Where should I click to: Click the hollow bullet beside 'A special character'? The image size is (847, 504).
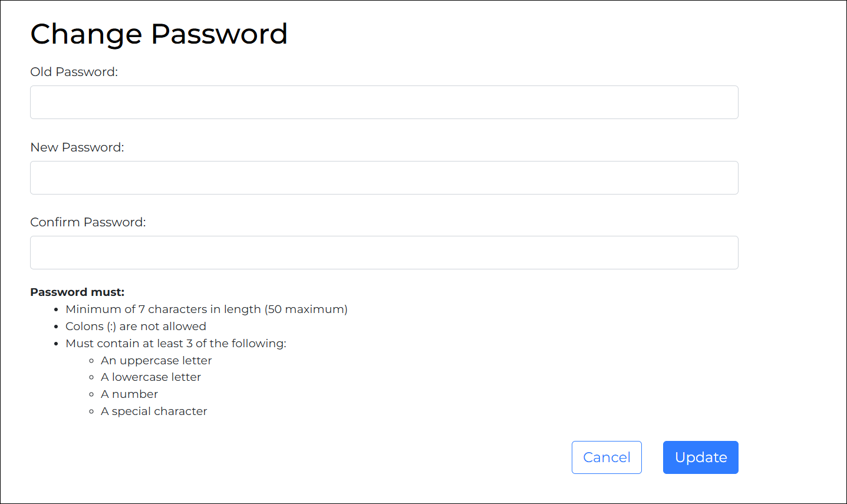coord(91,412)
